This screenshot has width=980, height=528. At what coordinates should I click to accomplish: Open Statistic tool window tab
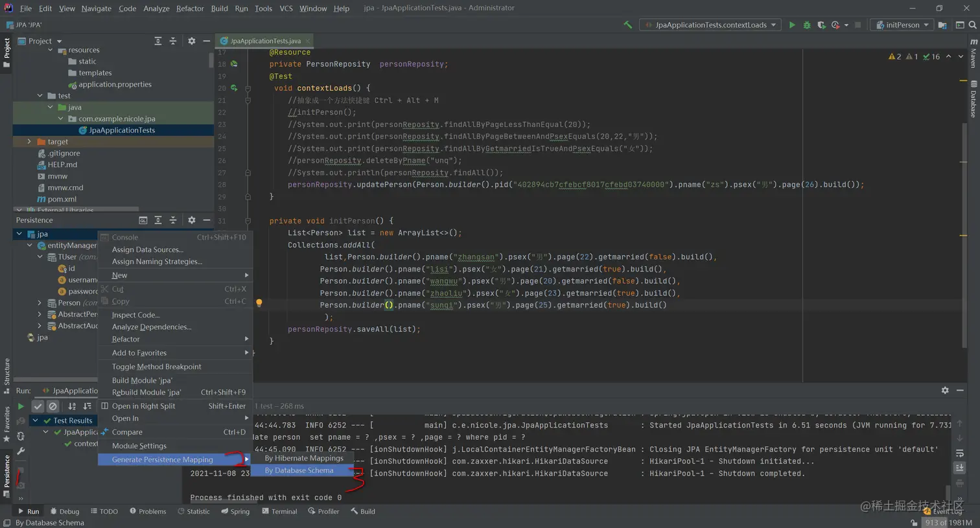[193, 511]
